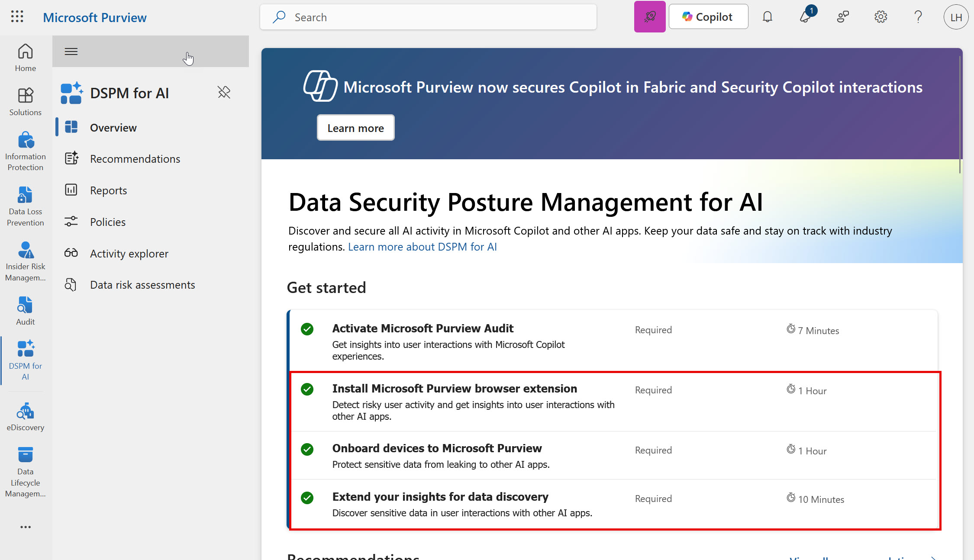The image size is (974, 560).
Task: Select the Overview menu item
Action: click(x=151, y=128)
